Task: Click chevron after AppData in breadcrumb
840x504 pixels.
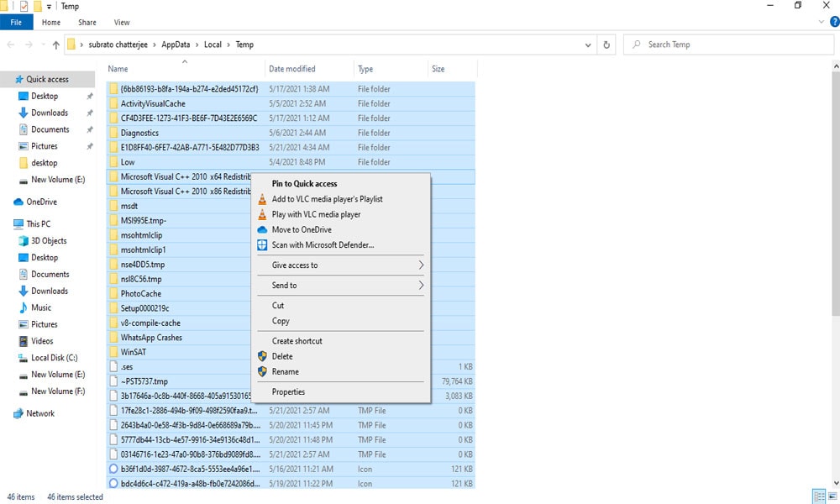Action: (x=197, y=45)
